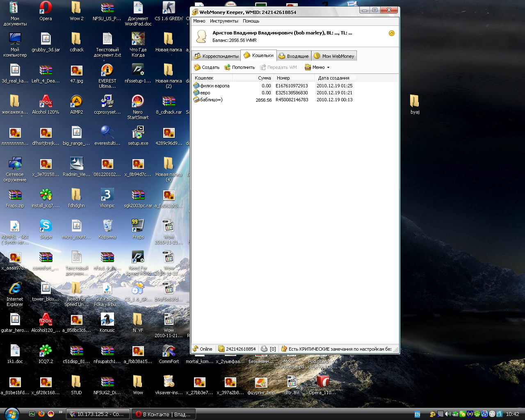Click the user avatar in WebMoney Keeper
This screenshot has width=525, height=420.
pyautogui.click(x=201, y=37)
